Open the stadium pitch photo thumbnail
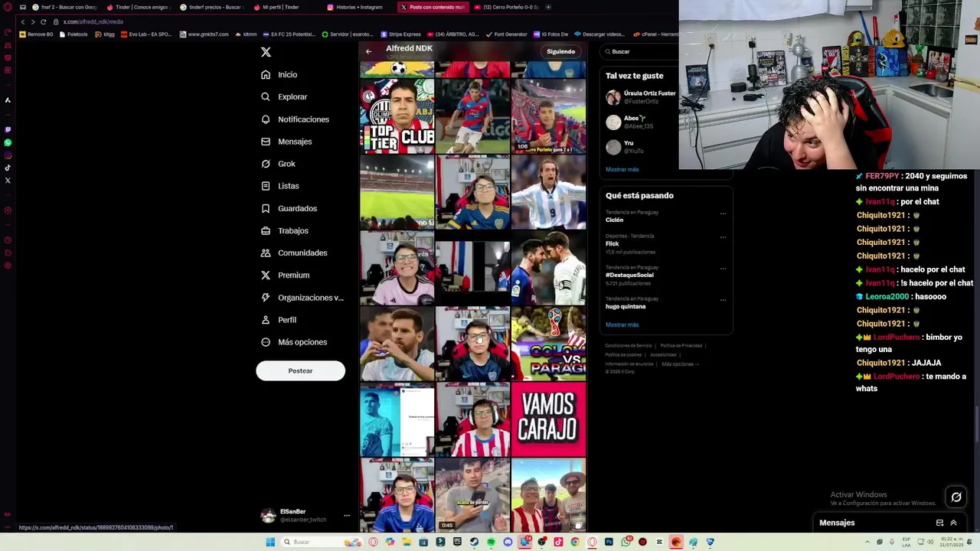This screenshot has height=551, width=980. 397,192
